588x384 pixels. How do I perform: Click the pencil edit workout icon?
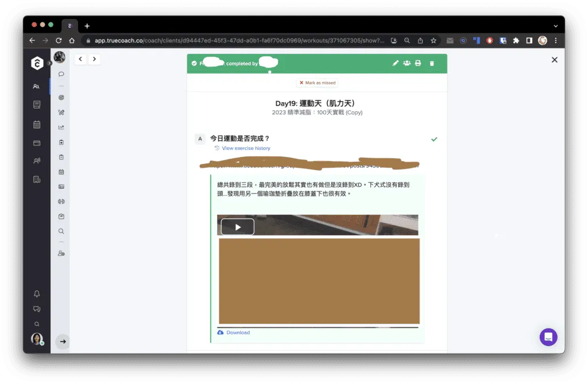point(395,63)
